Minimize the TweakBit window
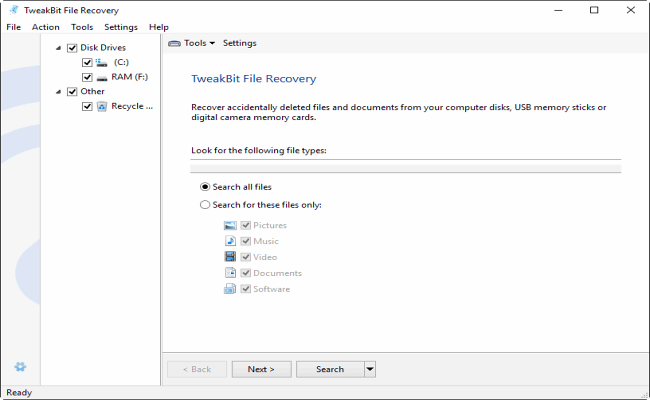The width and height of the screenshot is (650, 400). click(558, 10)
